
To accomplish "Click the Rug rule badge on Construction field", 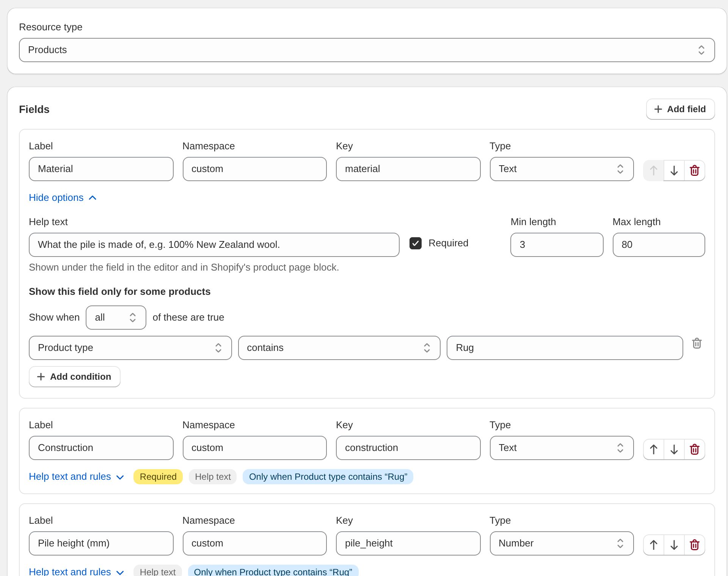I will click(328, 477).
